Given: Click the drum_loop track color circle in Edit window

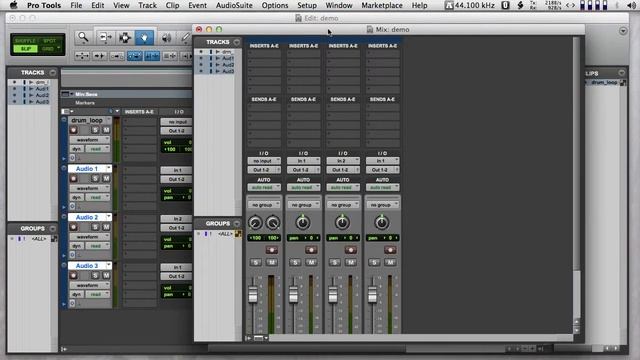Looking at the screenshot, I should [64, 120].
